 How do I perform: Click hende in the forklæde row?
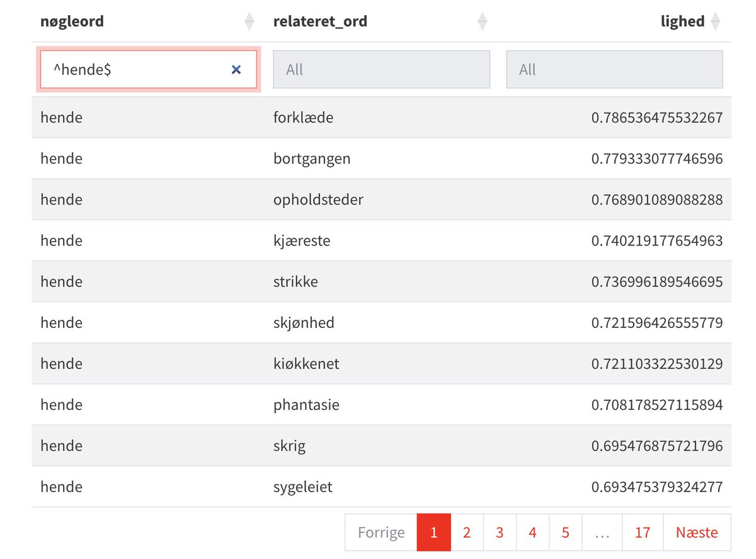pos(61,118)
